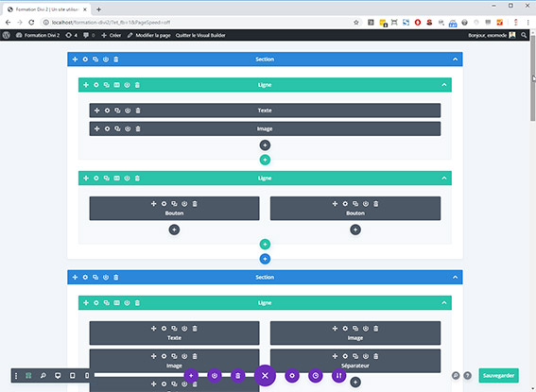
Task: Duplicate the full-width Image module in first Ligne
Action: [117, 128]
